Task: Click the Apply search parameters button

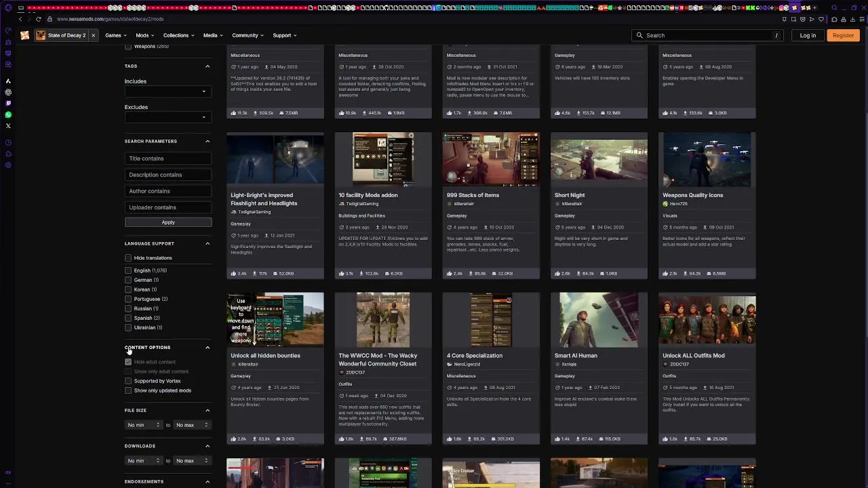Action: pos(168,222)
